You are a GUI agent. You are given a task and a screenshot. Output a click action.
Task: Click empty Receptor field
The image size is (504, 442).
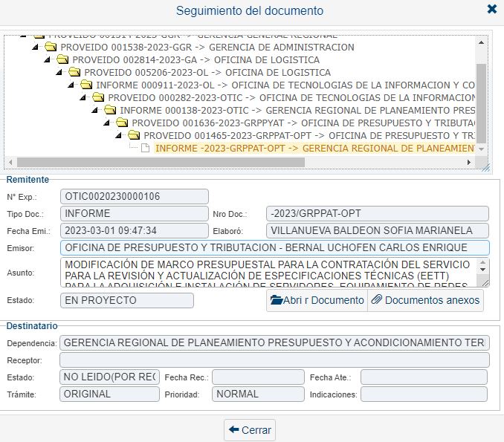[x=274, y=360]
